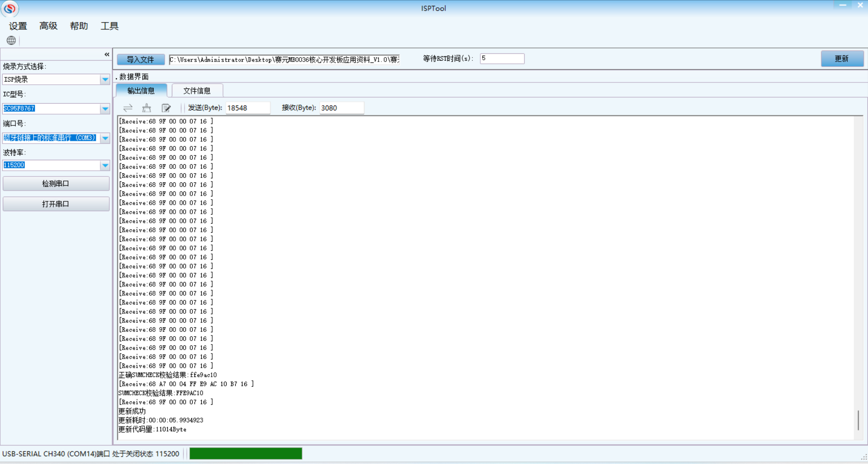Click the 更新耗时 log line

[x=161, y=420]
